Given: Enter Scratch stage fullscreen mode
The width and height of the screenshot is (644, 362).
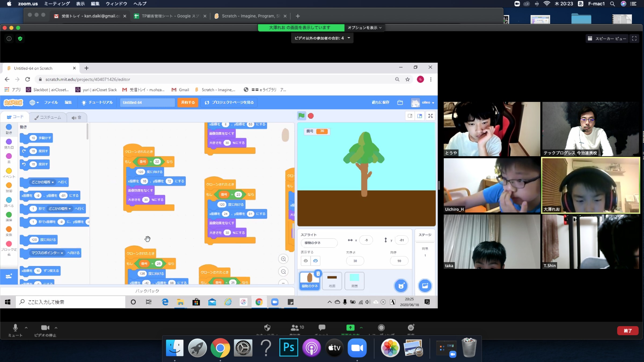Looking at the screenshot, I should point(430,116).
